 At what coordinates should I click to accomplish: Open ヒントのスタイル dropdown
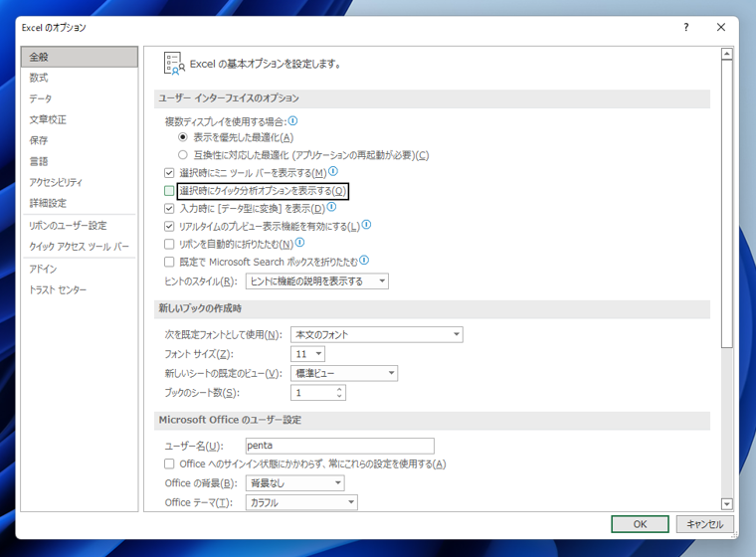[x=317, y=281]
